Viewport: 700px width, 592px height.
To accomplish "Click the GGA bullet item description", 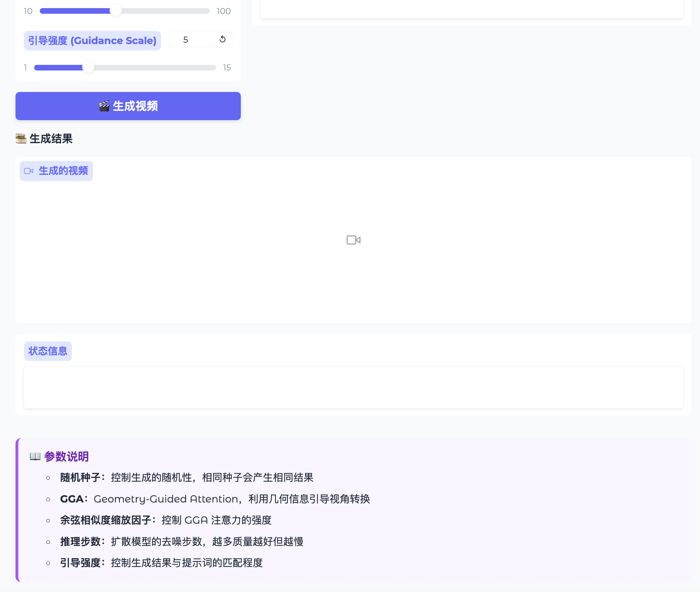I will [232, 499].
